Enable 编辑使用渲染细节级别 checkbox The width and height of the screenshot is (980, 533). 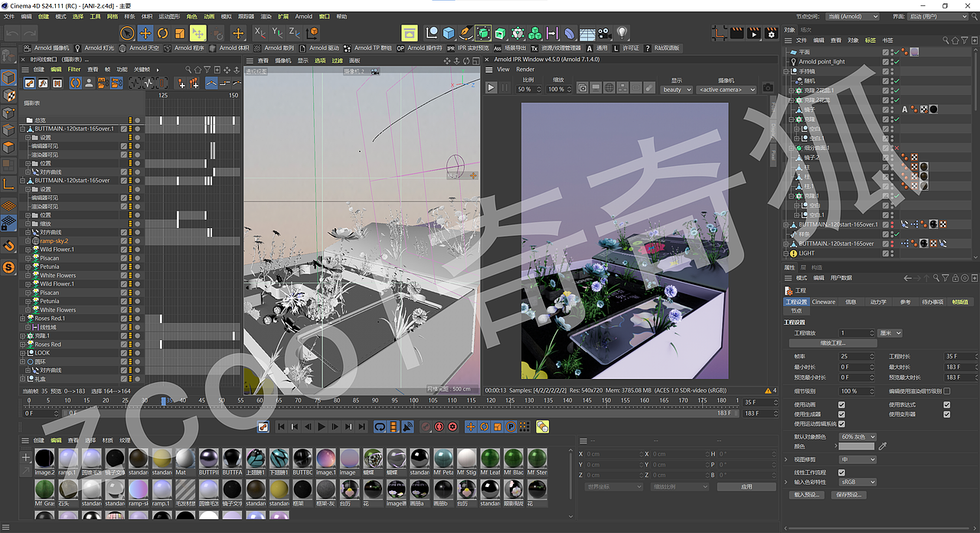pyautogui.click(x=947, y=391)
